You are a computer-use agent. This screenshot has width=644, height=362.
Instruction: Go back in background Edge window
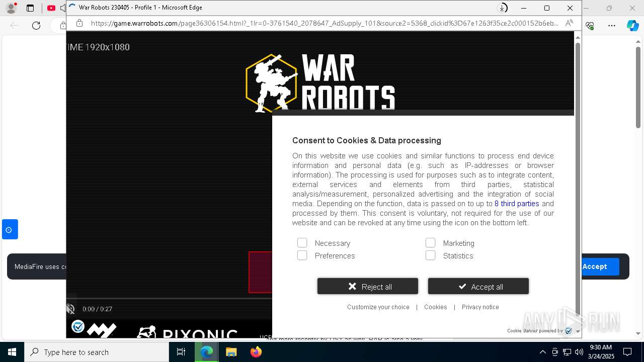14,26
